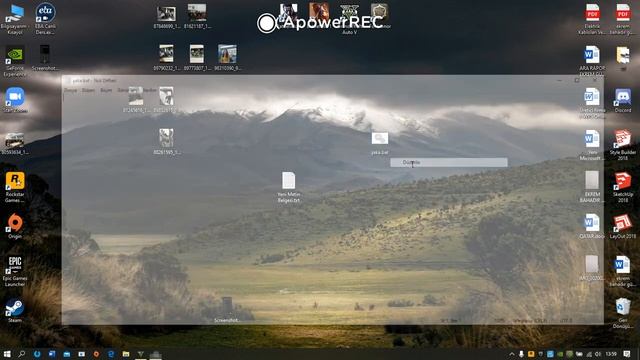Click the Windows Start button
The height and width of the screenshot is (360, 640).
coord(7,354)
